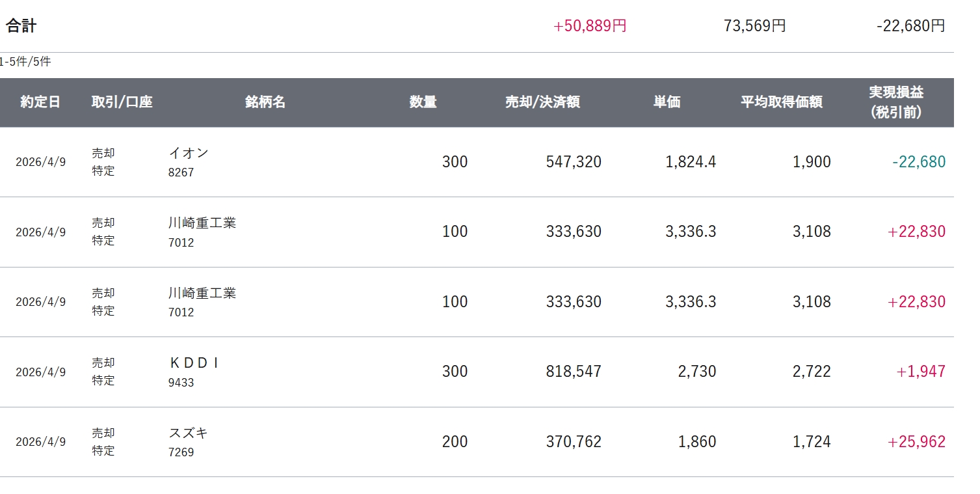980x494 pixels.
Task: Click the 1-5件/5件 result count text
Action: (25, 62)
